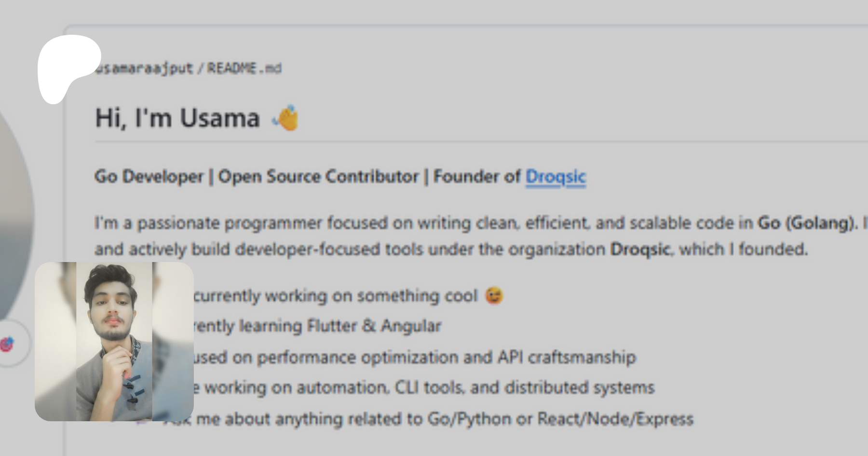Click the waving hand emoji beside the heading
Image resolution: width=868 pixels, height=456 pixels.
point(286,118)
